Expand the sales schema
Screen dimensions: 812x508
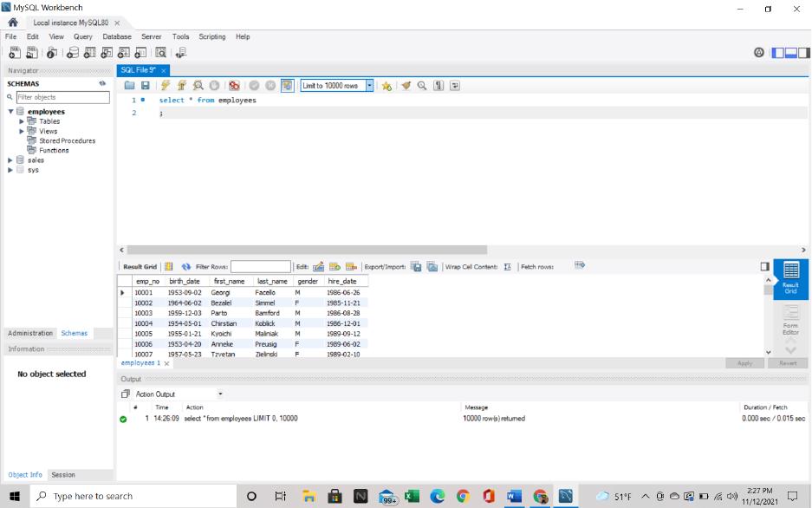click(10, 160)
